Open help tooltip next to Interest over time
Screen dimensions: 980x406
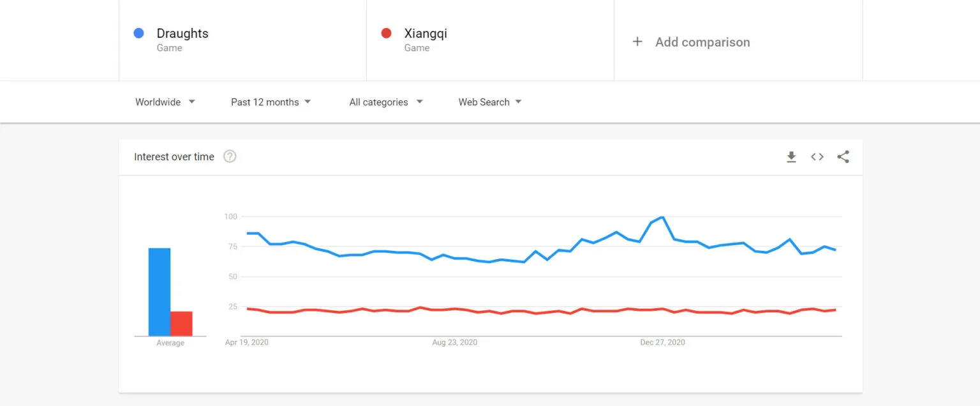coord(230,156)
